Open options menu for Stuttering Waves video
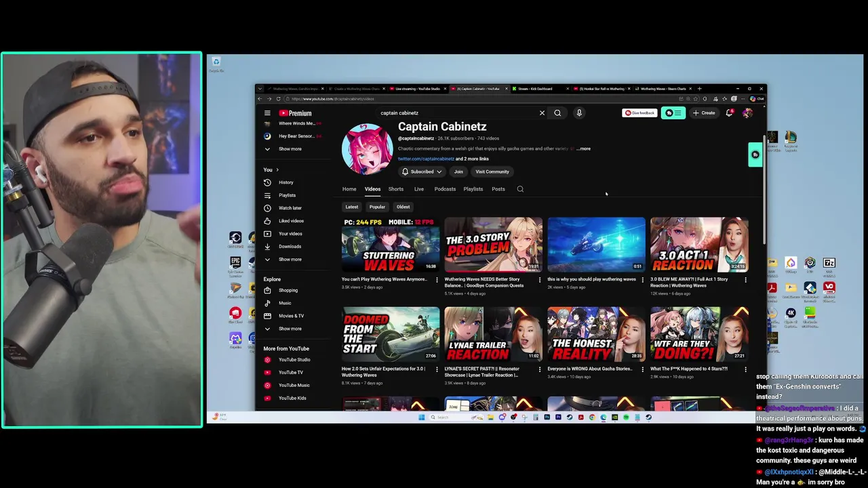The height and width of the screenshot is (488, 868). coord(437,279)
